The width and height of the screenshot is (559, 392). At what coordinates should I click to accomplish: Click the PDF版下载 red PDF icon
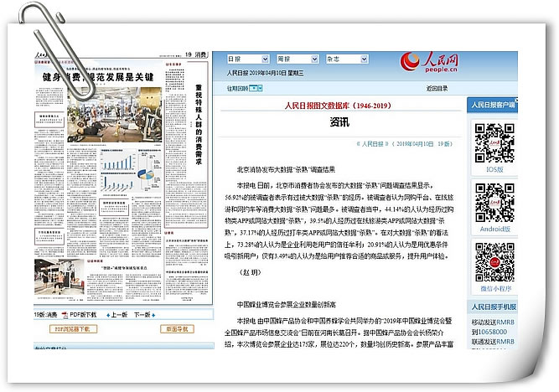click(x=65, y=315)
